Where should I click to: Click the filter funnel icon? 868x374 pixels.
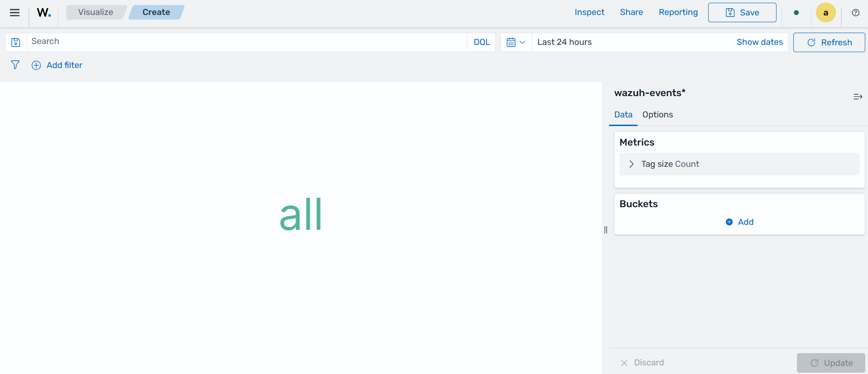[15, 65]
